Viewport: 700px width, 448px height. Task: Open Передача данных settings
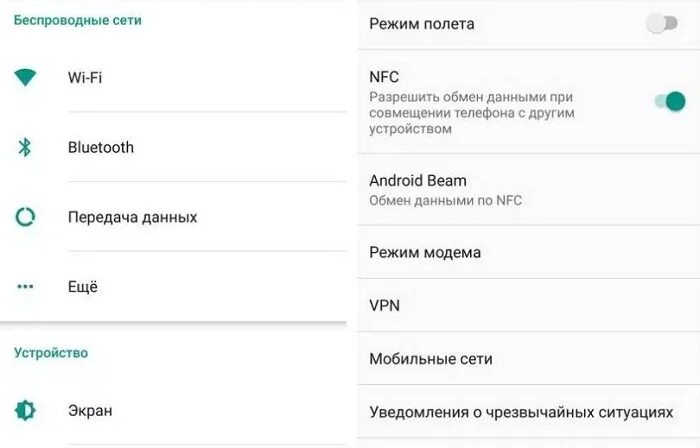173,217
